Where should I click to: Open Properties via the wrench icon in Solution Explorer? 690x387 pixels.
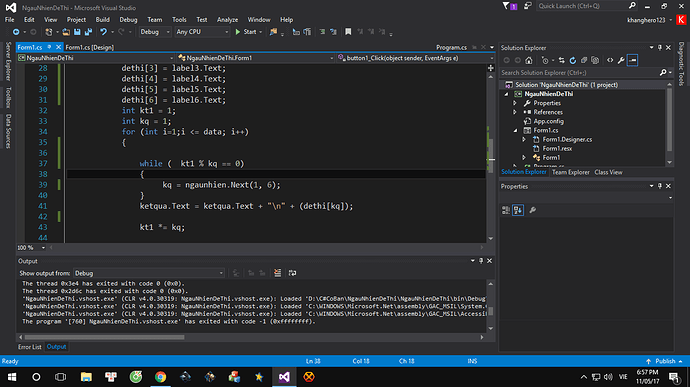coord(621,60)
